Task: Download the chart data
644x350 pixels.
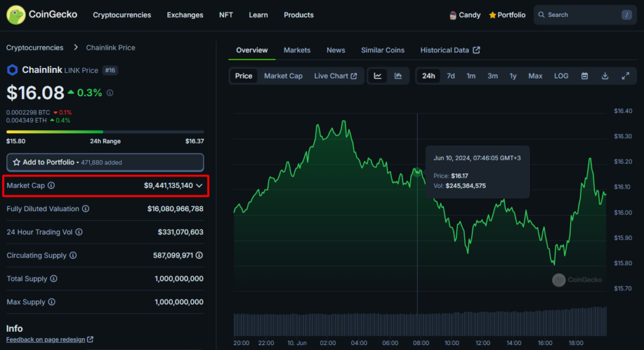Action: point(605,76)
